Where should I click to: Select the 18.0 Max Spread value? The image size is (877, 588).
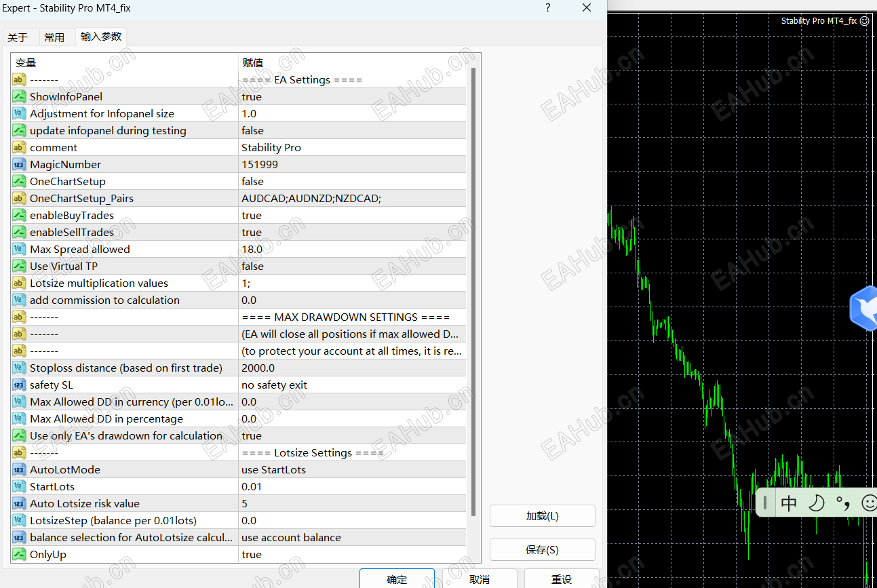coord(252,249)
